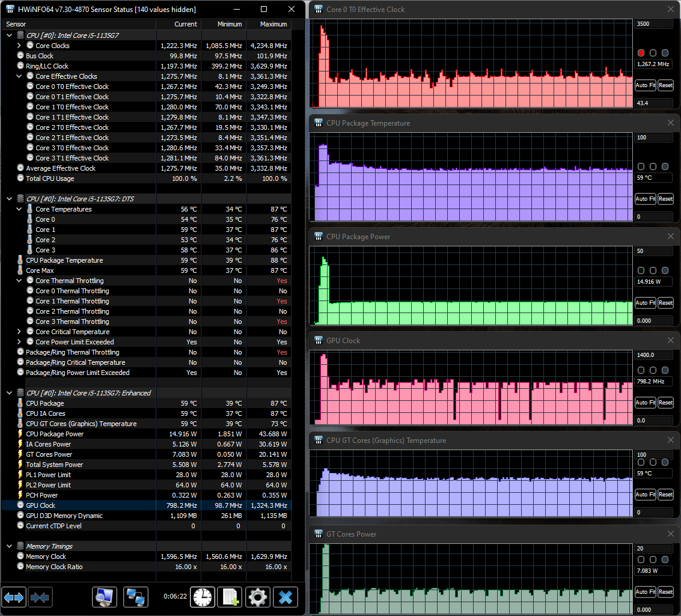681x616 pixels.
Task: Reset the elapsed-time clock icon
Action: pyautogui.click(x=203, y=597)
